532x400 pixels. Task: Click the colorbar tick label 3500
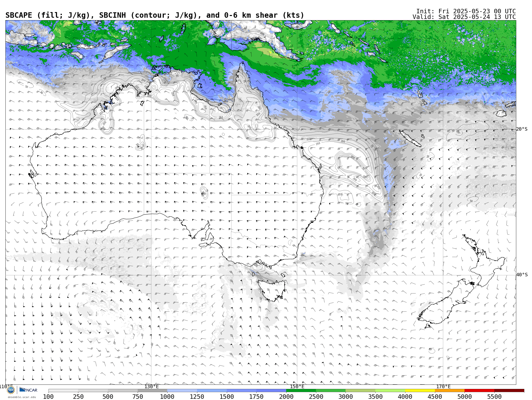[x=375, y=397]
